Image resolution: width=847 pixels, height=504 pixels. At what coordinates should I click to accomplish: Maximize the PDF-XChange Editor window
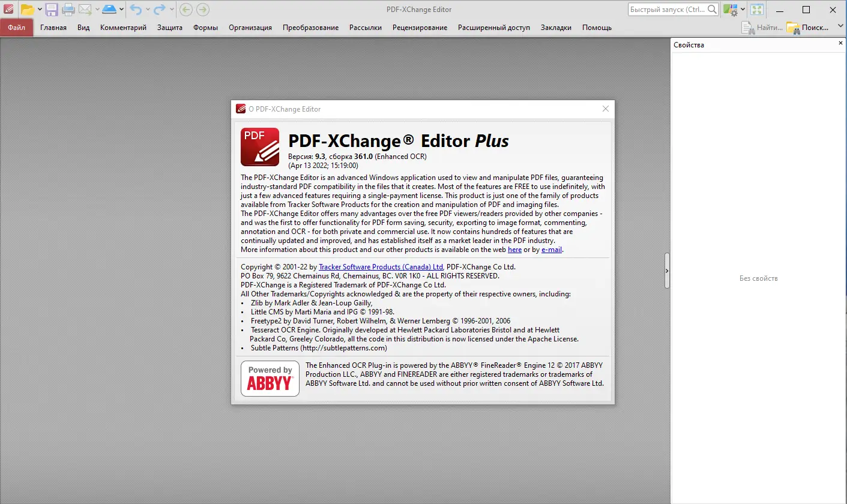click(x=806, y=9)
